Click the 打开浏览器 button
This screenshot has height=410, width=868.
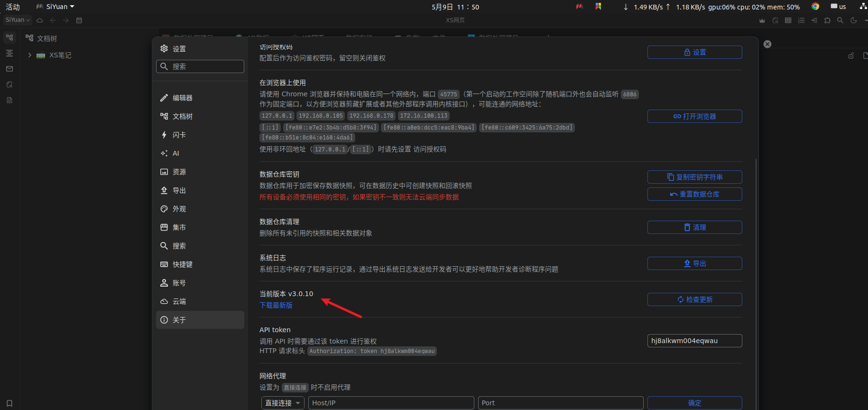click(695, 116)
